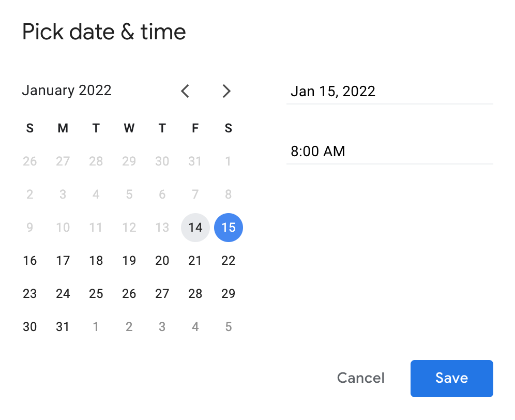Pick January 29 in the calendar
The image size is (515, 420).
(229, 294)
